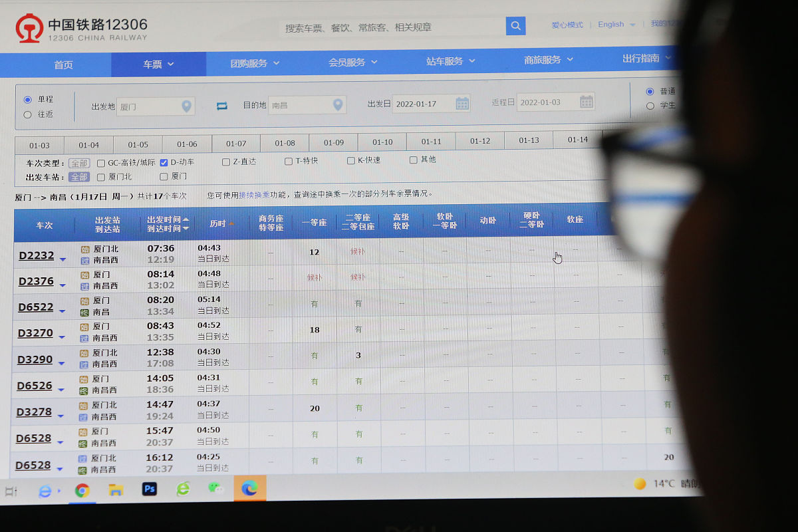Click the search box for tickets

pyautogui.click(x=392, y=27)
